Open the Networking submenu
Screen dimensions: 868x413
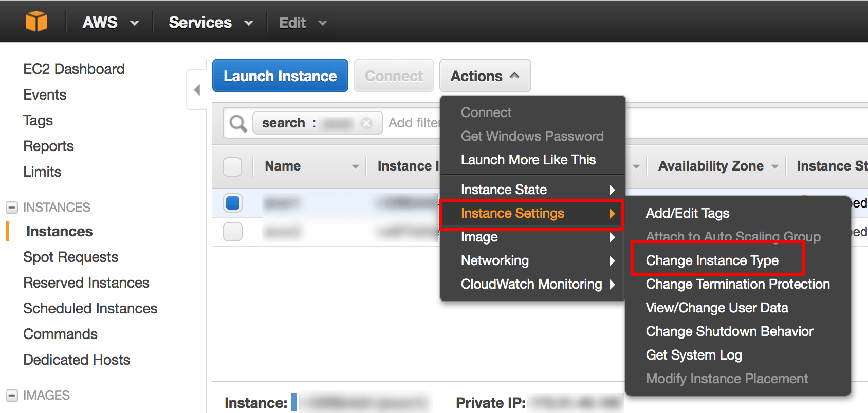(533, 260)
